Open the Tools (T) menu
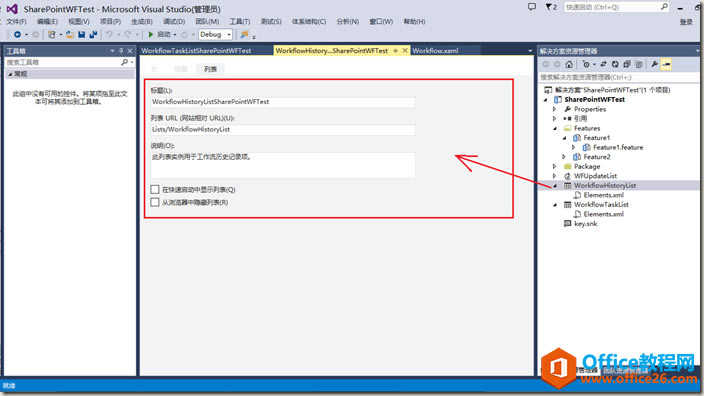Image resolution: width=704 pixels, height=396 pixels. pyautogui.click(x=240, y=22)
